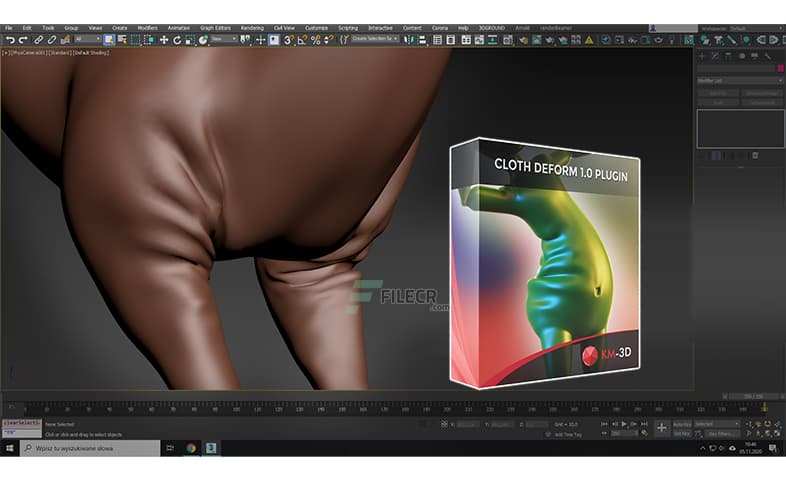The height and width of the screenshot is (484, 786).
Task: Open the Selection Filter dropdown
Action: [x=88, y=39]
